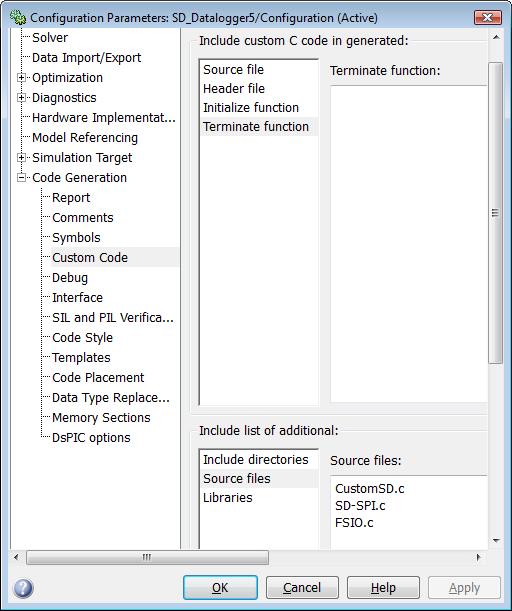Open SIL and PIL Verification pane
This screenshot has height=611, width=512.
coord(113,318)
